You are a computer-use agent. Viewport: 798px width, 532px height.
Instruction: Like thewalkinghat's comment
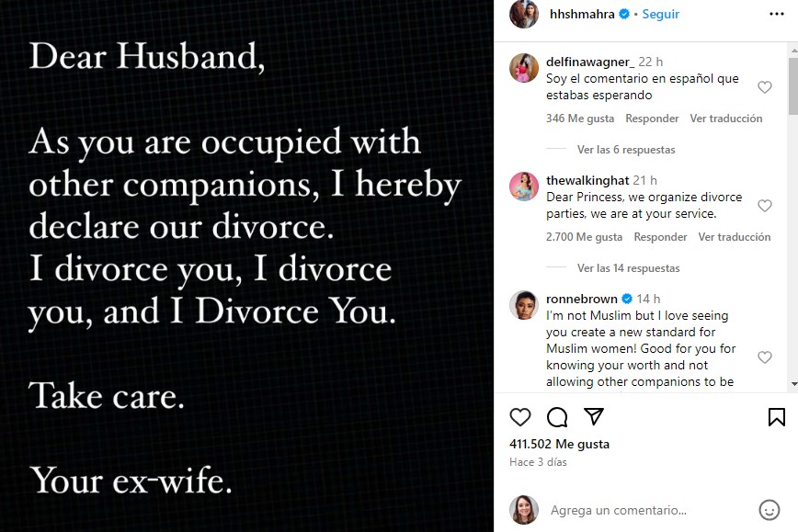764,206
